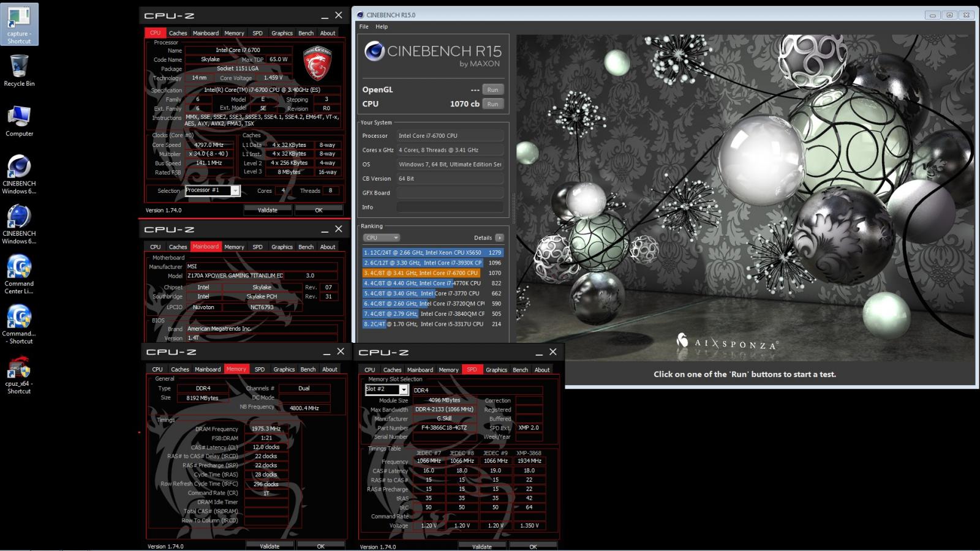Click the Cinebench R15 logo sphere
This screenshot has height=551, width=980.
(x=374, y=51)
